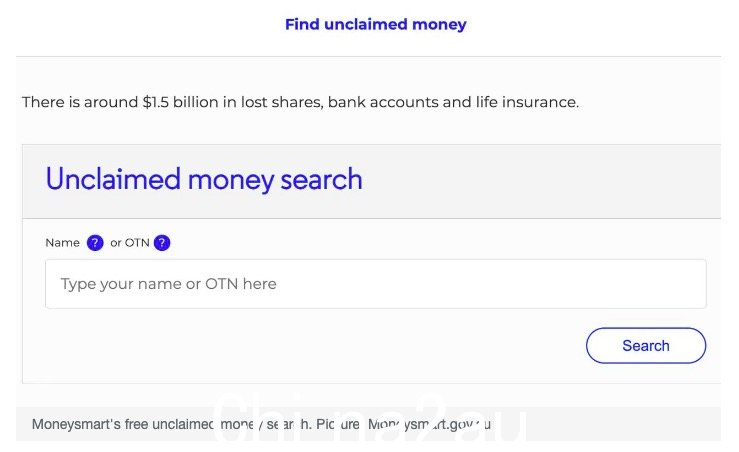
Task: Click the grey header band of the search panel
Action: [371, 181]
